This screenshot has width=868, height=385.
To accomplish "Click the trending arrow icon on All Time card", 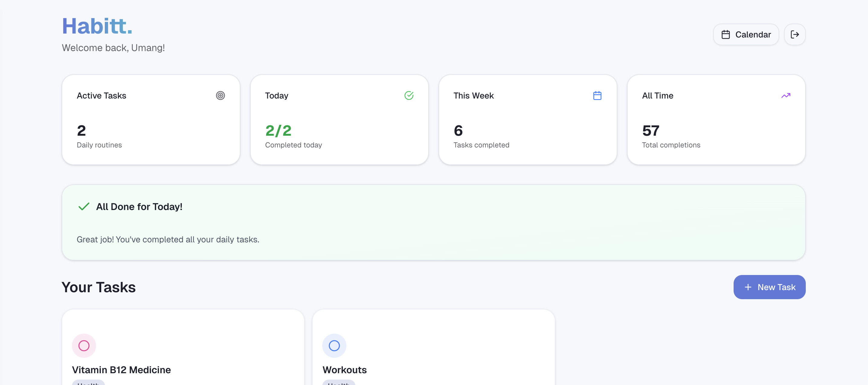I will pyautogui.click(x=786, y=95).
